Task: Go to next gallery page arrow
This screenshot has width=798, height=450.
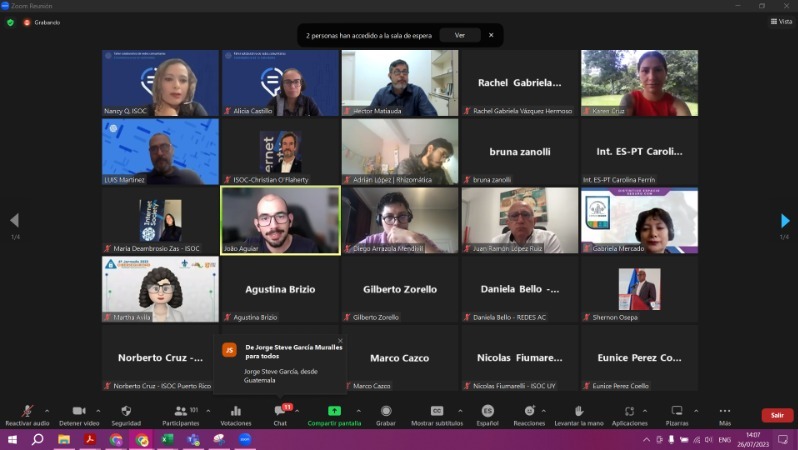Action: click(785, 221)
